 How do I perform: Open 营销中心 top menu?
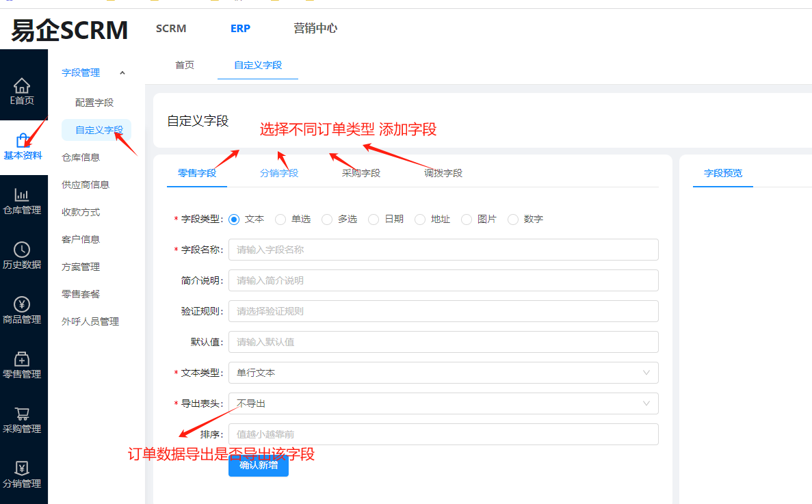315,29
